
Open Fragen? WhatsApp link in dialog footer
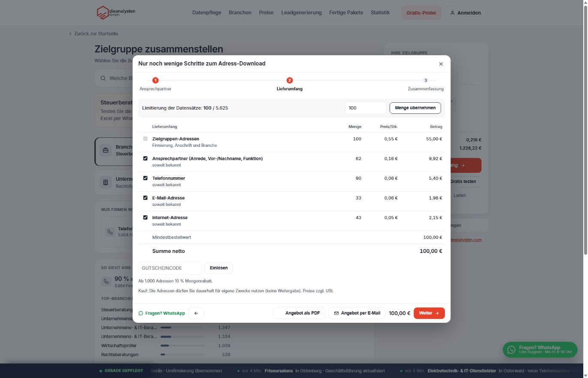click(x=162, y=313)
